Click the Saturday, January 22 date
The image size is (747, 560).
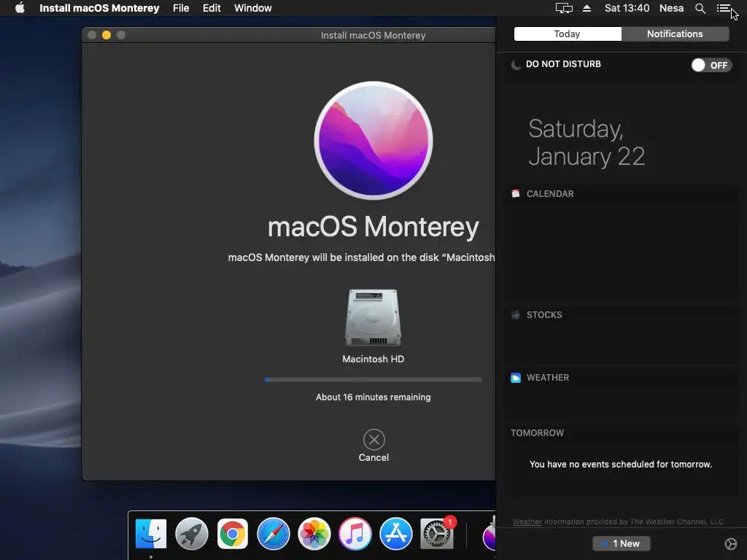point(587,142)
